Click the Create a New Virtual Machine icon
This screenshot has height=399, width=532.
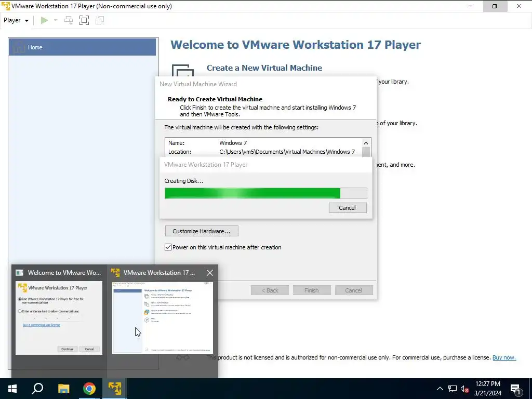click(182, 71)
